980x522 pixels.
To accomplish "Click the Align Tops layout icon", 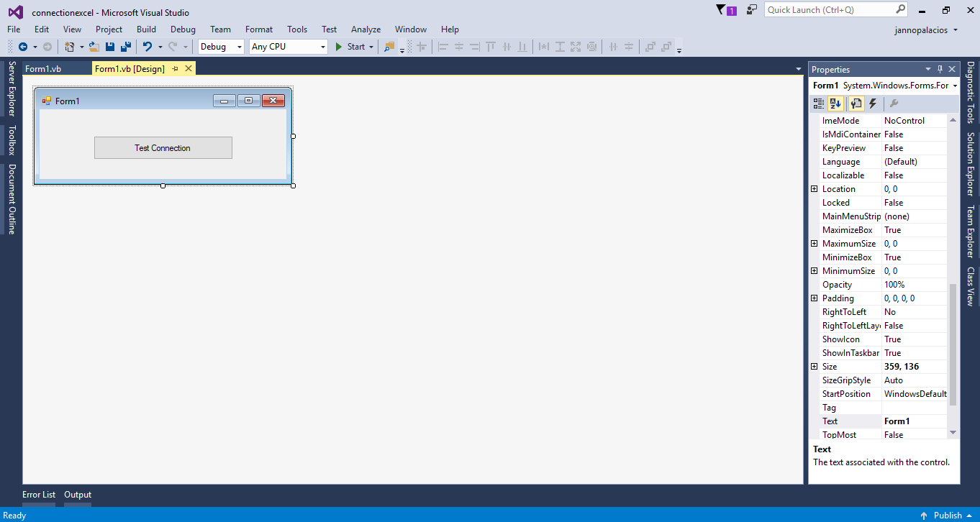I will coord(491,47).
